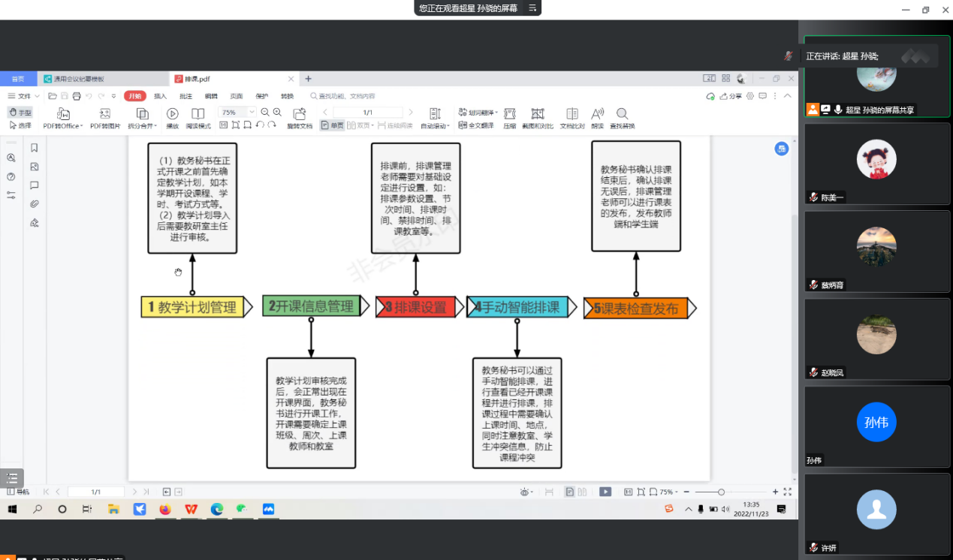The image size is (953, 560).
Task: Open the 文件 menu dropdown
Action: pos(23,96)
